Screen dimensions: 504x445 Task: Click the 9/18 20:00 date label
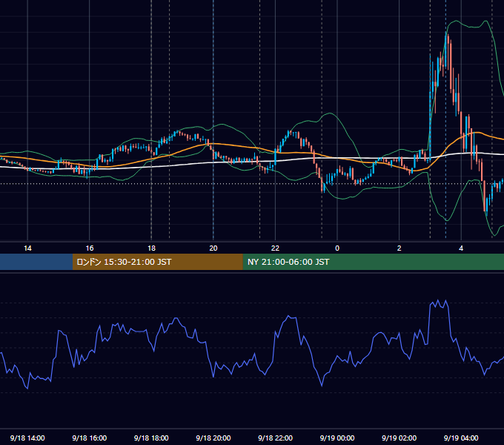(213, 438)
